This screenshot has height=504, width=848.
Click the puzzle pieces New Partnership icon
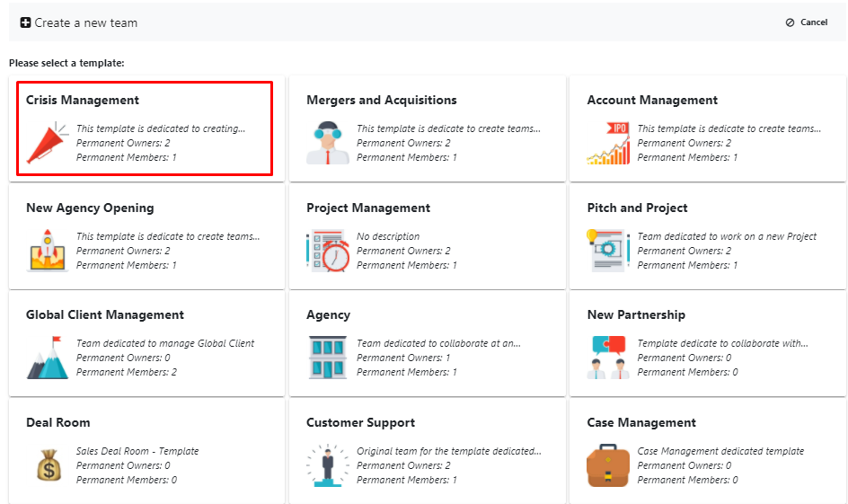[608, 358]
